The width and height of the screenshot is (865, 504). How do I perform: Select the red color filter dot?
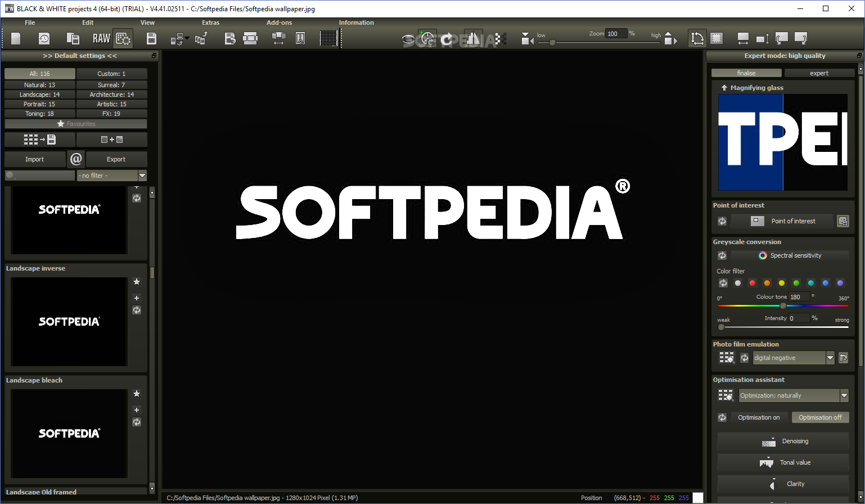tap(753, 283)
